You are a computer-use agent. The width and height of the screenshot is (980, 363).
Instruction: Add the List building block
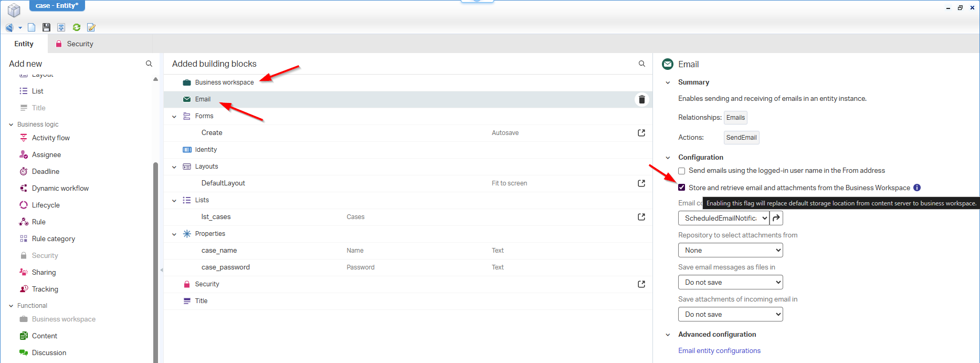[x=38, y=91]
